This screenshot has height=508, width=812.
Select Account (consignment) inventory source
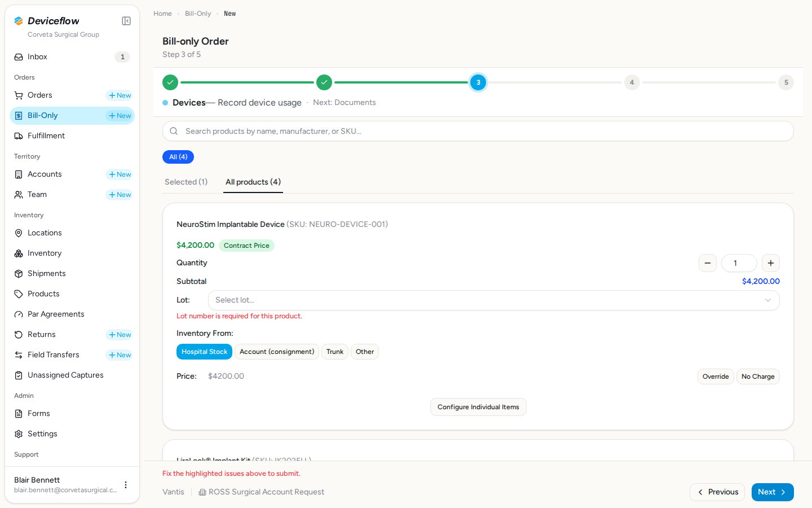click(x=277, y=352)
